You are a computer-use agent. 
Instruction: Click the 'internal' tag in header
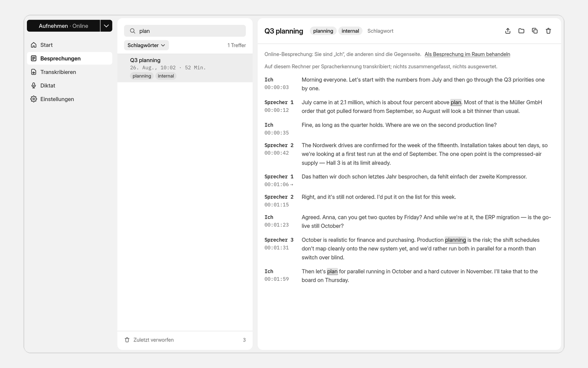(350, 31)
